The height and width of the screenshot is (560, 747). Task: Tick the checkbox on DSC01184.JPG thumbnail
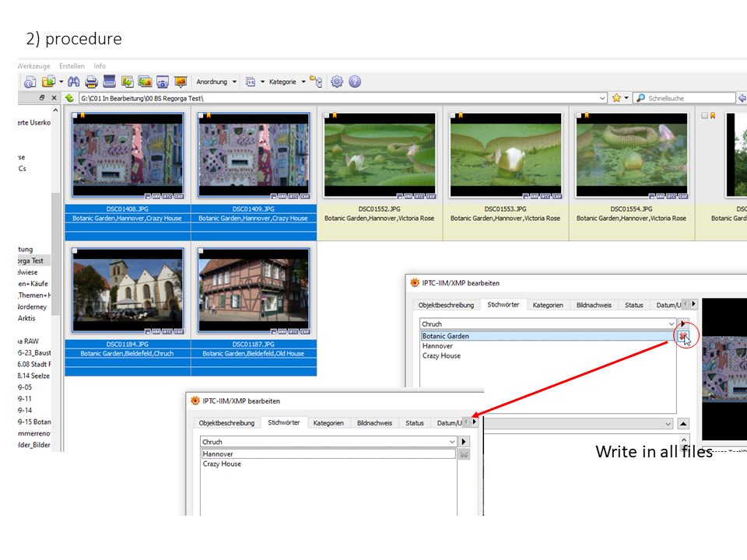tap(74, 251)
